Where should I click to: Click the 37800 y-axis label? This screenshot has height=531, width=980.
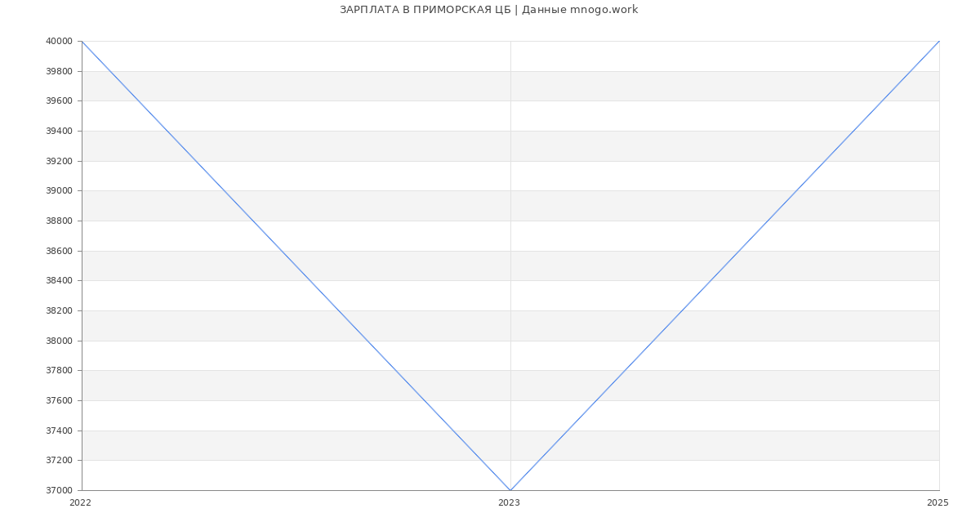tap(59, 371)
